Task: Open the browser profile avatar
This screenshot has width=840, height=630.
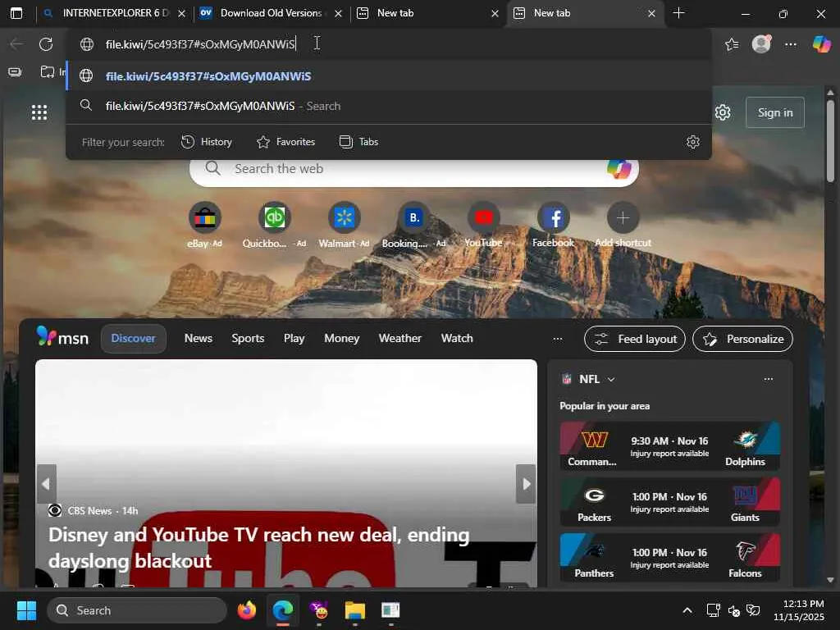Action: click(761, 44)
